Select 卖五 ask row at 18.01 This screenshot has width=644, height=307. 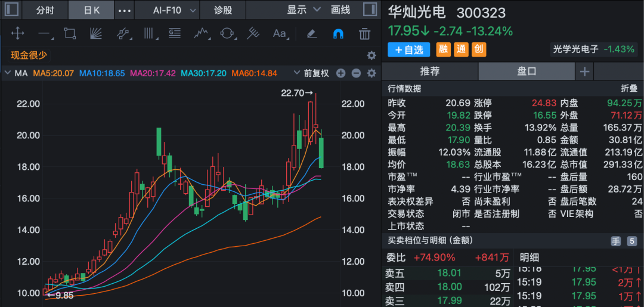[447, 273]
